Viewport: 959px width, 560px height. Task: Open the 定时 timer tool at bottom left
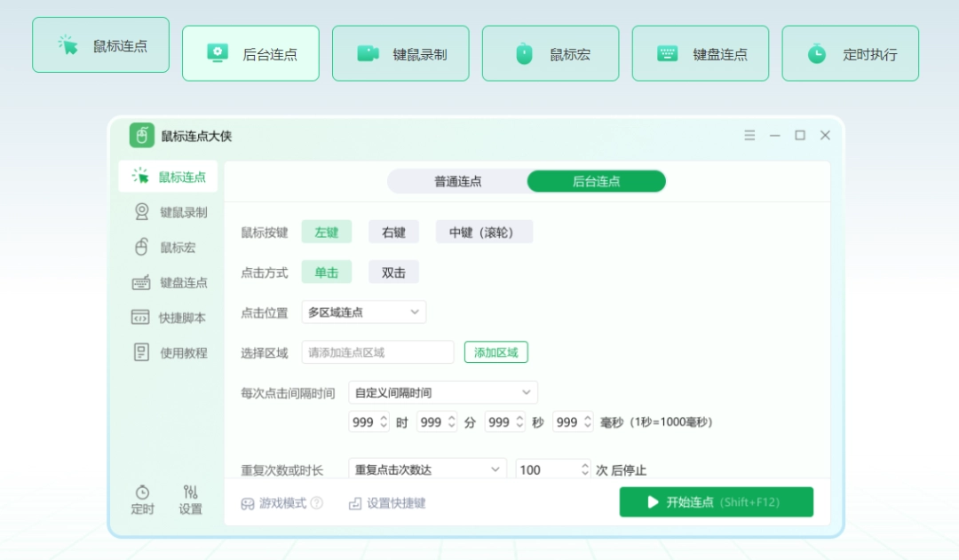(x=141, y=501)
